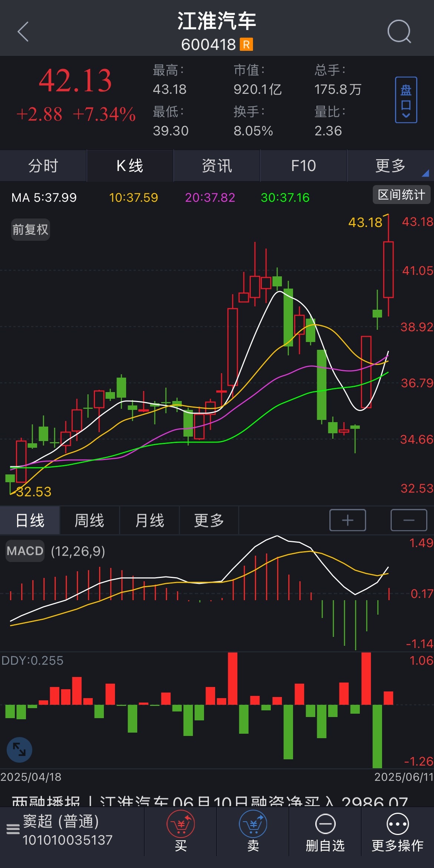Tap end date 2025/06/11
434x868 pixels.
click(404, 777)
